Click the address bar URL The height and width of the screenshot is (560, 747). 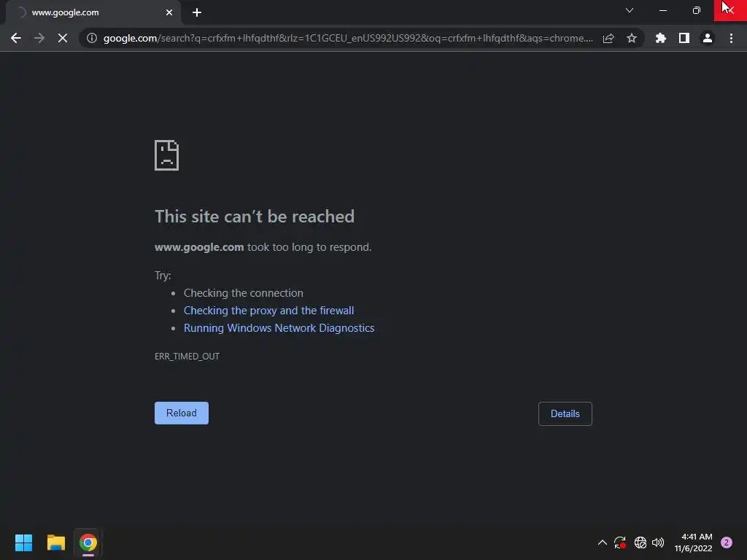(x=348, y=38)
